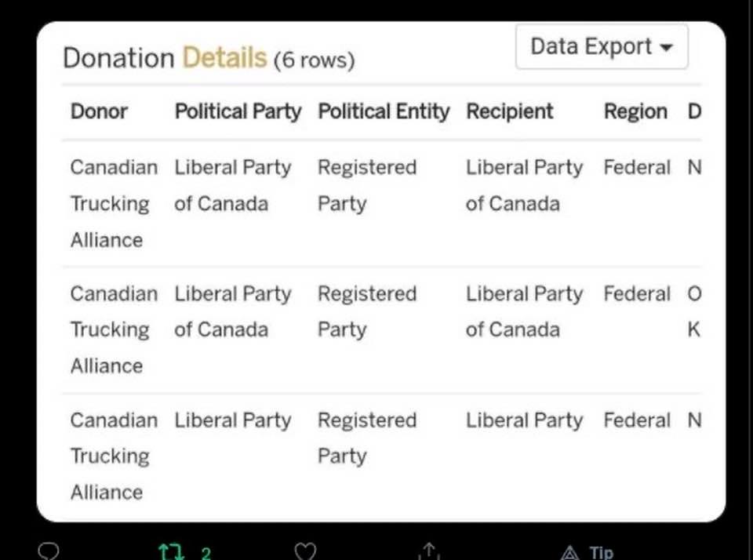Click the Tip label text
Screen dimensions: 753x560
click(602, 553)
